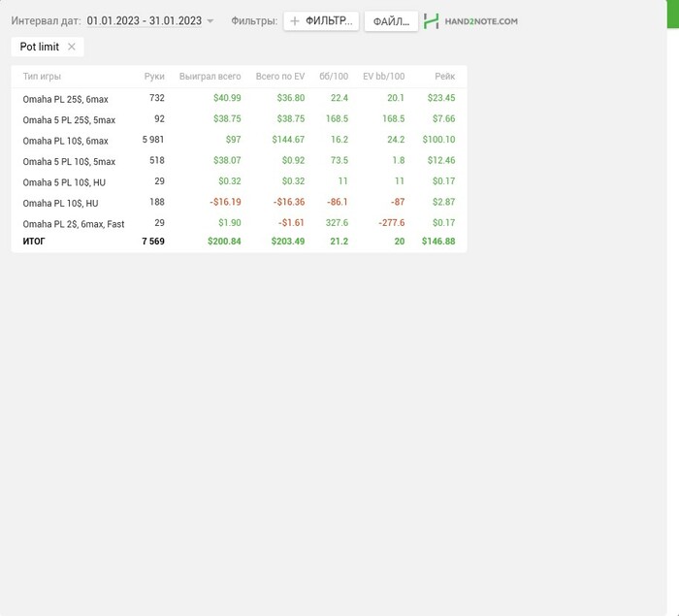Click won amount $40.99
Viewport: 679px width, 616px height.
(227, 98)
